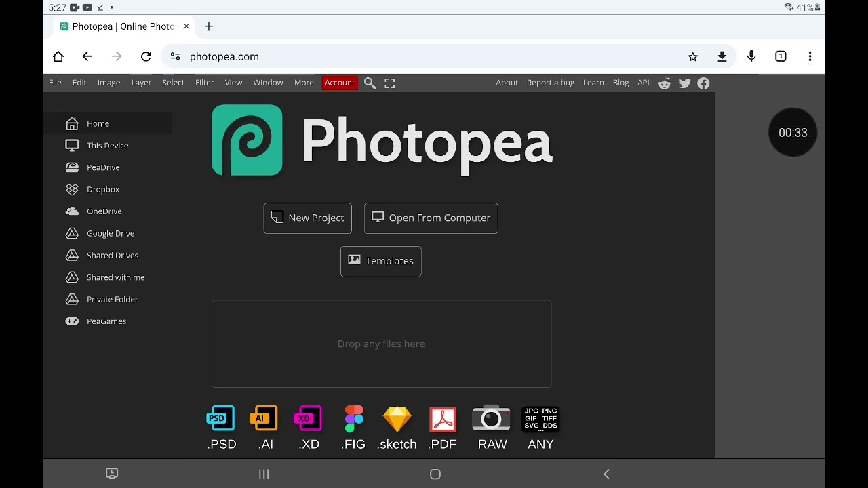Open the Select menu
Image resolution: width=868 pixels, height=488 pixels.
coord(173,83)
